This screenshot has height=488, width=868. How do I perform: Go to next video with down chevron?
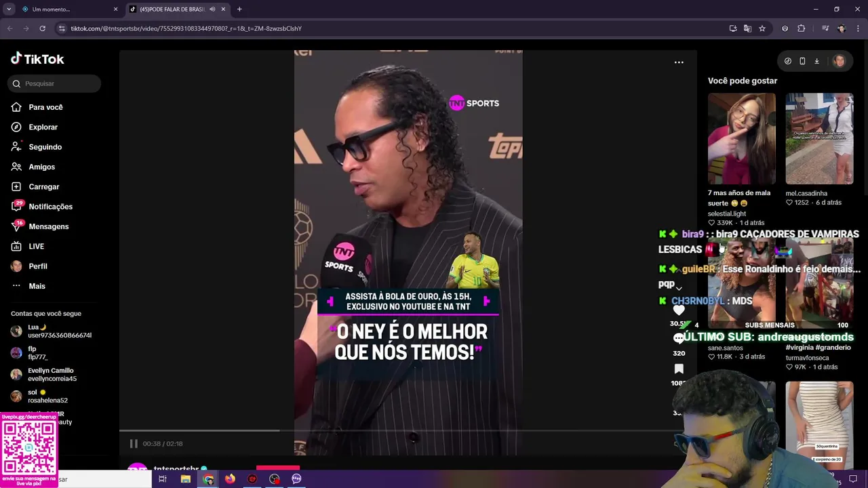679,288
